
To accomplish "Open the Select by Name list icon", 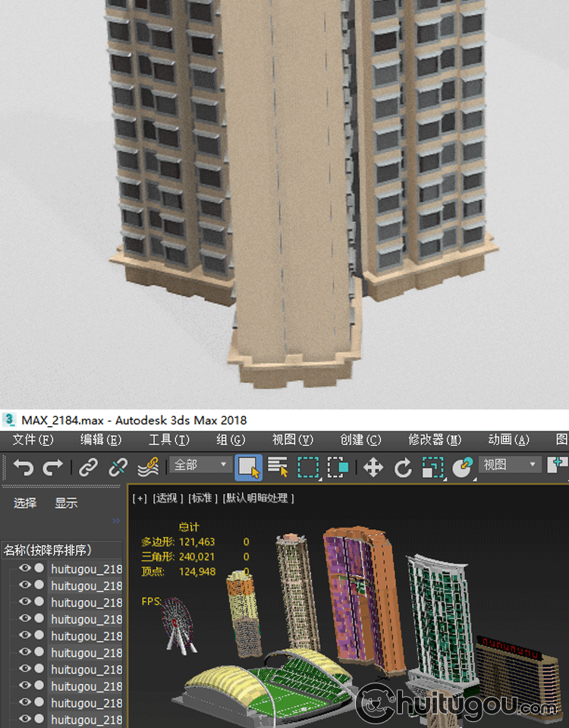I will 278,467.
